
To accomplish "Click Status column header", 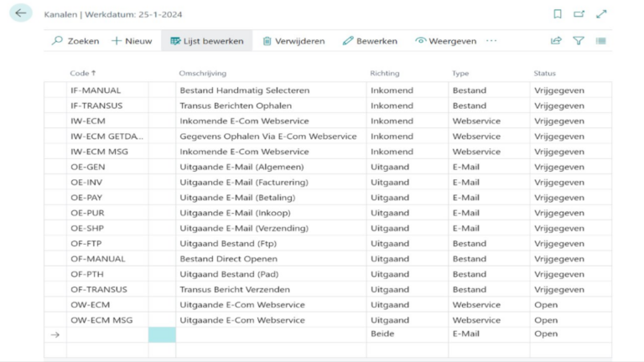I will point(544,73).
